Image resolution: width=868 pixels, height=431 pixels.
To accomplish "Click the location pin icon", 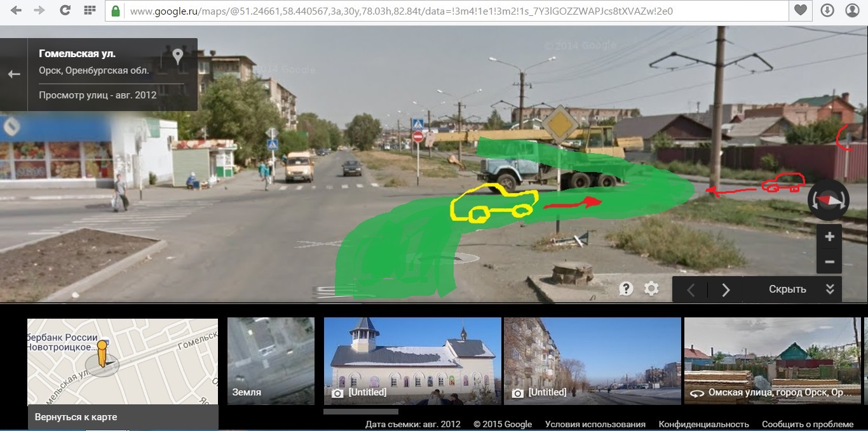I will click(x=177, y=56).
